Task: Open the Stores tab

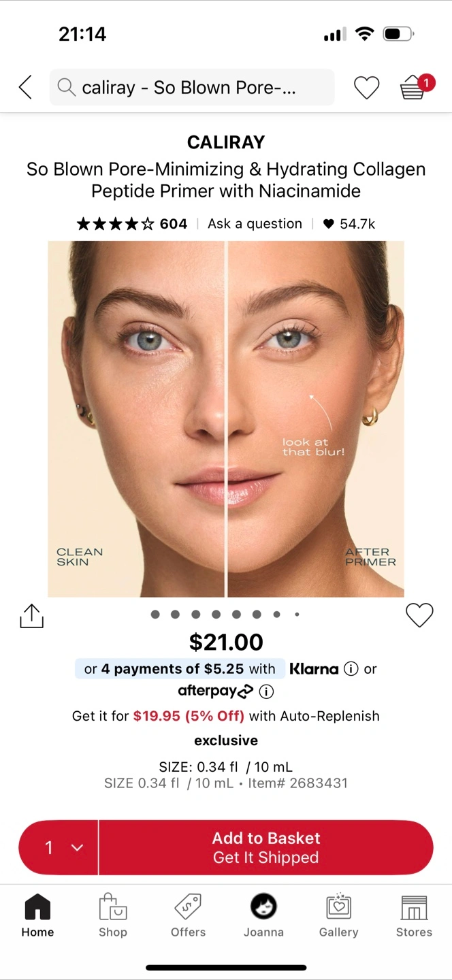Action: (414, 917)
